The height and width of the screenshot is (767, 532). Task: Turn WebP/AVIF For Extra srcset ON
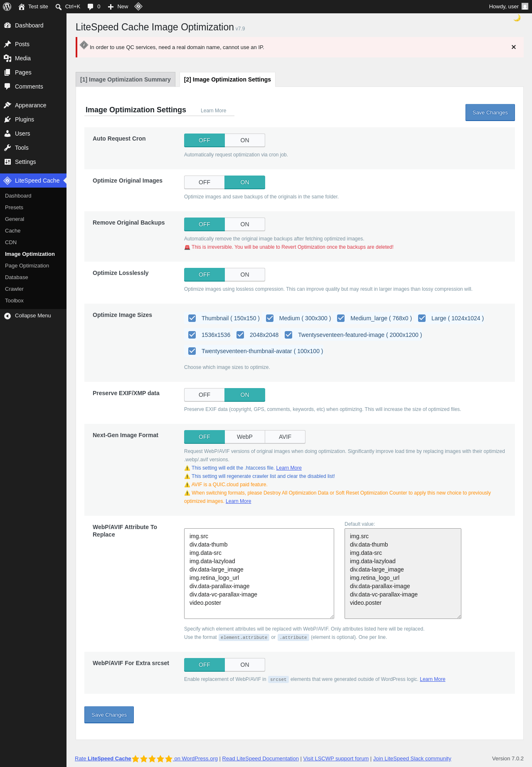[x=245, y=665]
